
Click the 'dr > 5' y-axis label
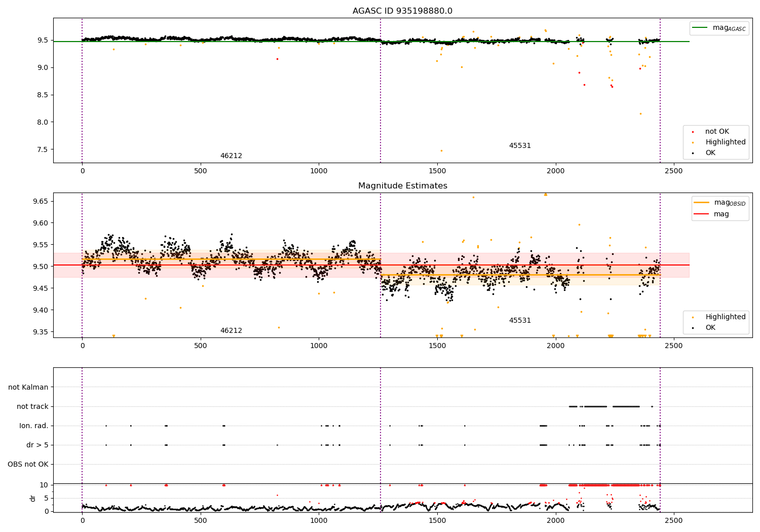click(37, 445)
